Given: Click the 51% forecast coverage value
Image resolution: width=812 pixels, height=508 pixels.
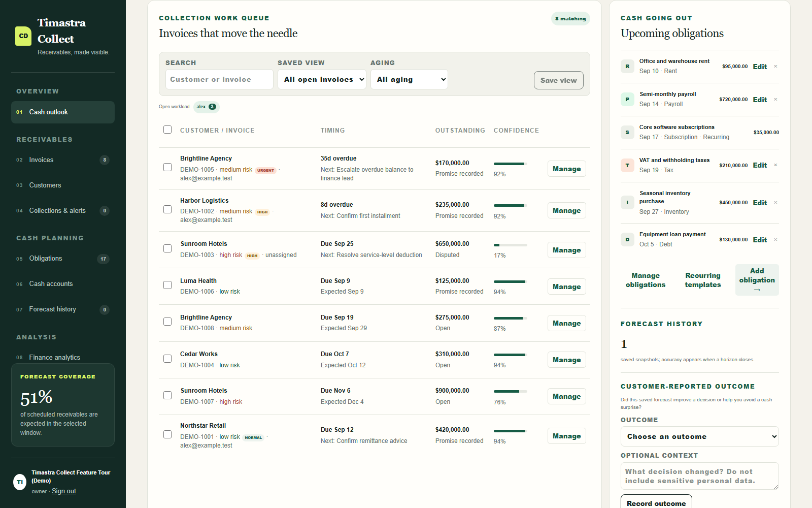Looking at the screenshot, I should pos(37,397).
